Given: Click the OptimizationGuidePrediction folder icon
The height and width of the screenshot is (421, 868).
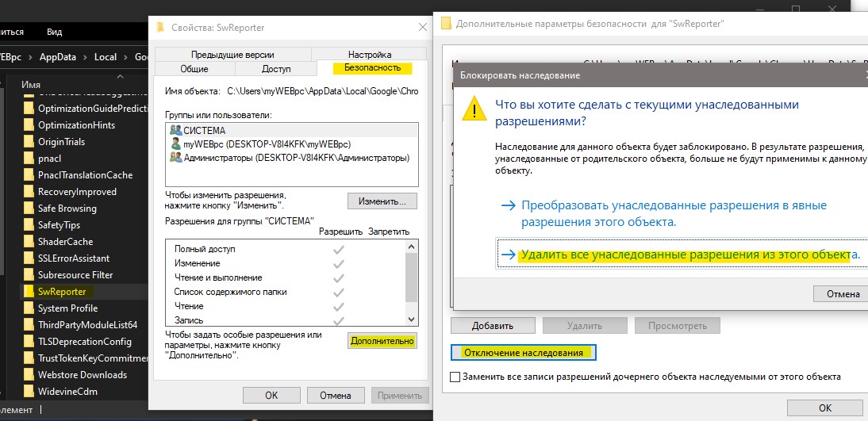Looking at the screenshot, I should click(29, 109).
